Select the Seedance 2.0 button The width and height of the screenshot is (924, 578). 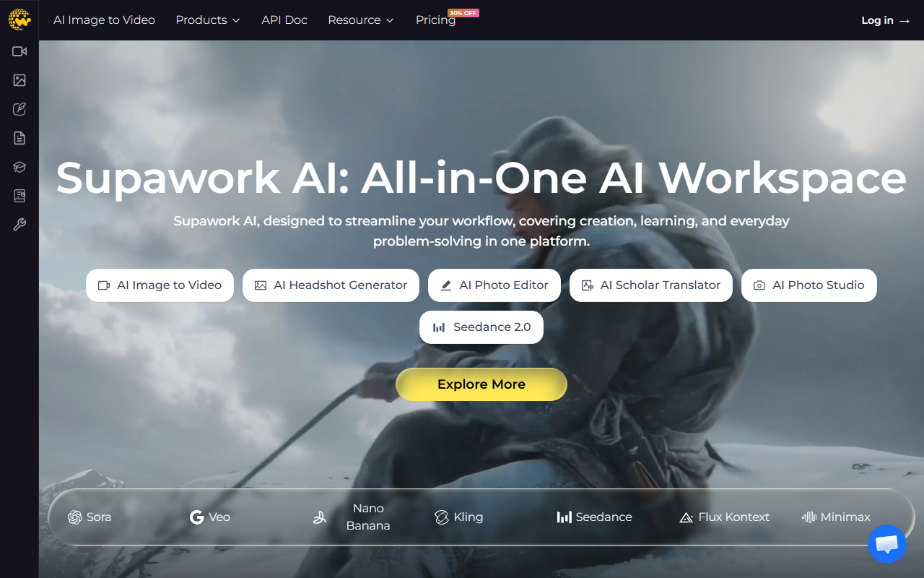481,327
